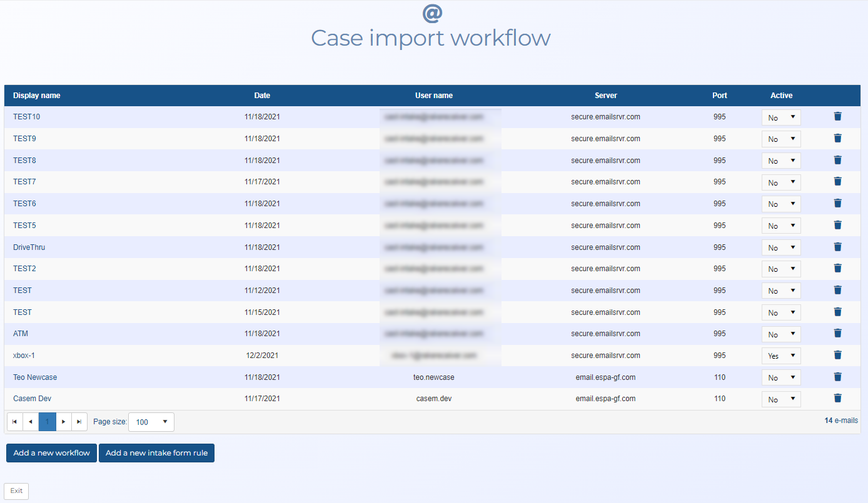Open the TEST7 workflow name link
868x503 pixels.
pyautogui.click(x=24, y=182)
